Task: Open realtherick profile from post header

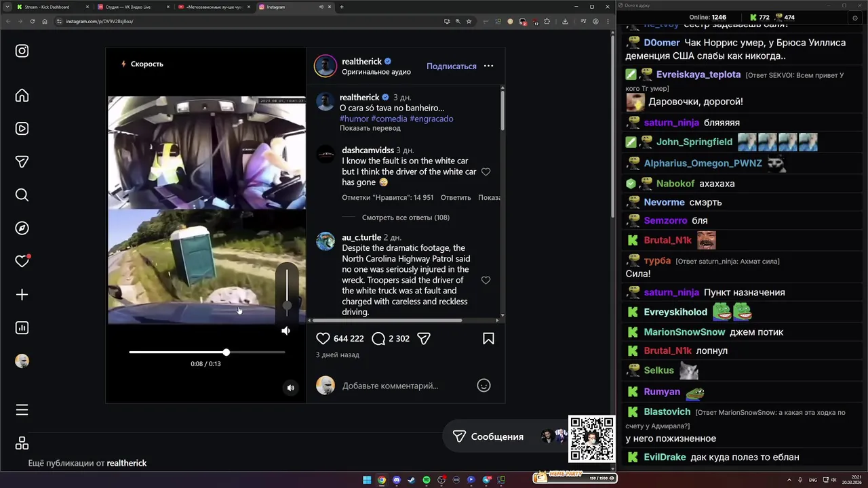Action: click(x=361, y=62)
